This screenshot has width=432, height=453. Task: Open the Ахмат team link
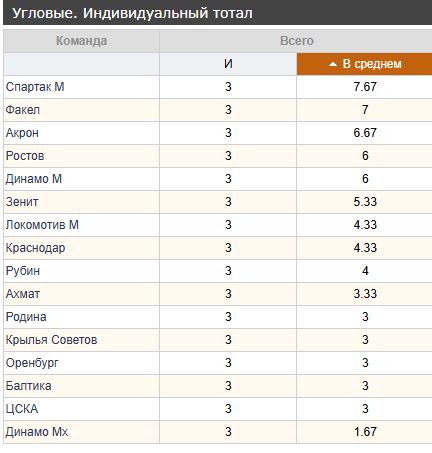(x=23, y=294)
